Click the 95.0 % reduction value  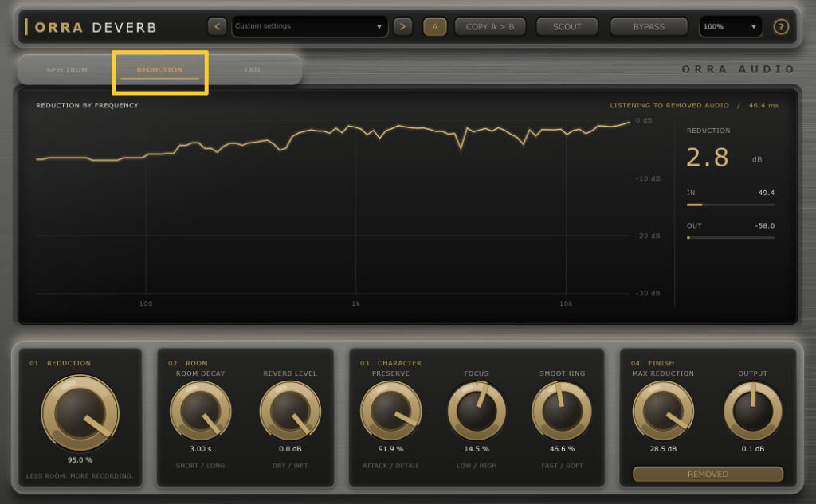[80, 459]
